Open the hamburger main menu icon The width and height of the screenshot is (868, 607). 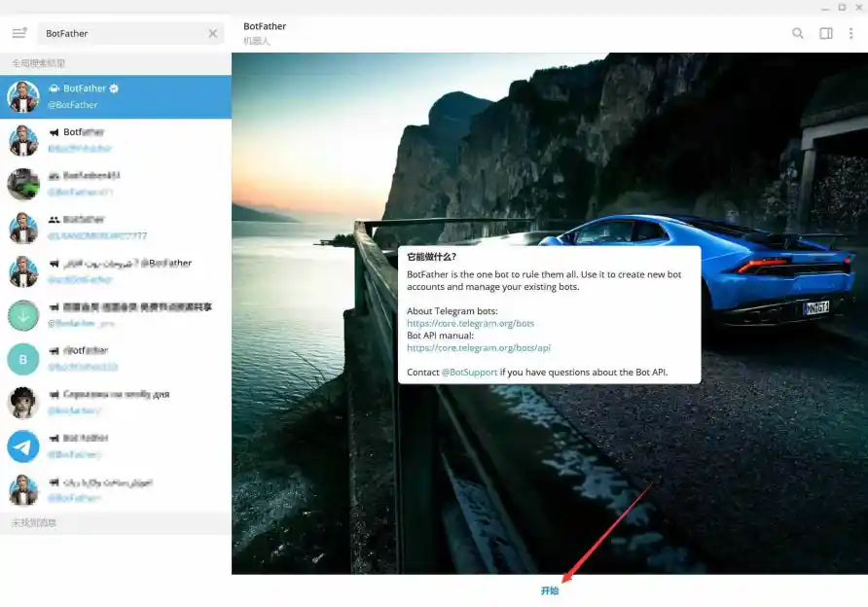pos(18,33)
